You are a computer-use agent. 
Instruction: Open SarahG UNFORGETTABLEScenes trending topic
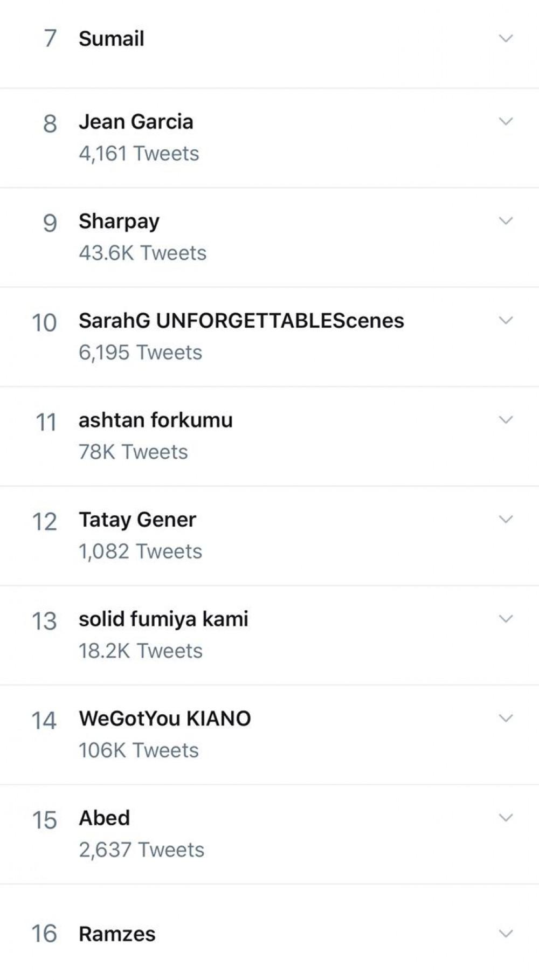click(x=241, y=321)
